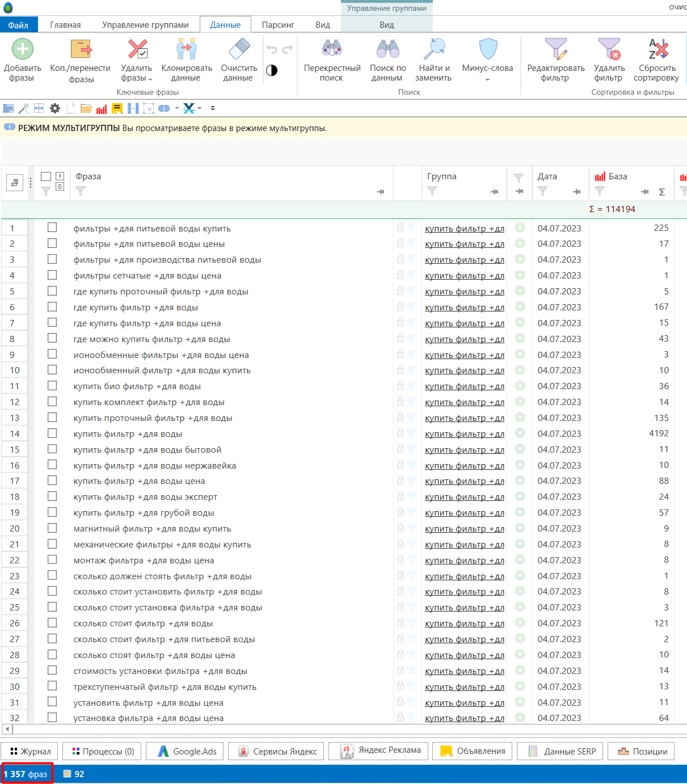Tick checkbox for 'купить фильтр +для воды'
The image size is (687, 784).
[52, 433]
